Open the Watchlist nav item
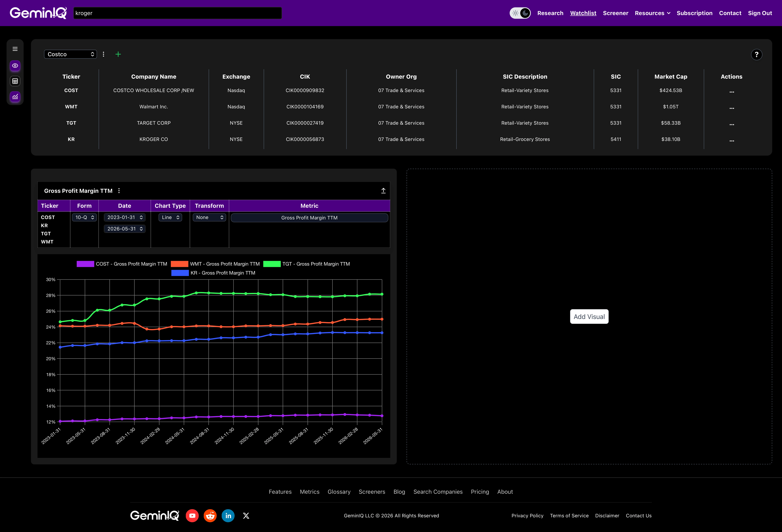Viewport: 782px width, 532px height. [583, 13]
